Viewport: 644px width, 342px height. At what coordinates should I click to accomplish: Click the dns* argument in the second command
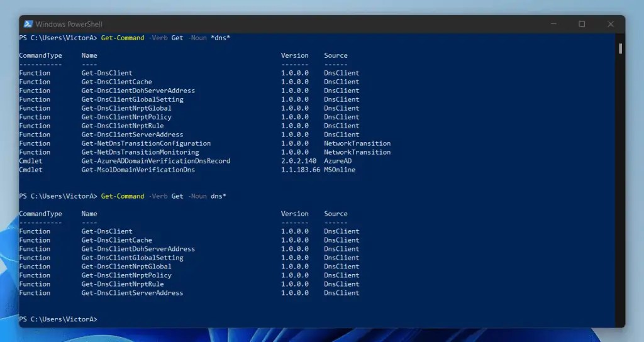click(218, 196)
